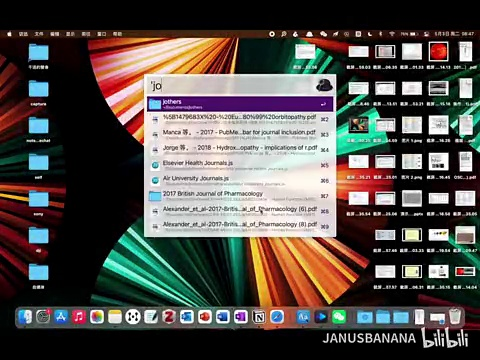Open Photos from the dock

(97, 317)
